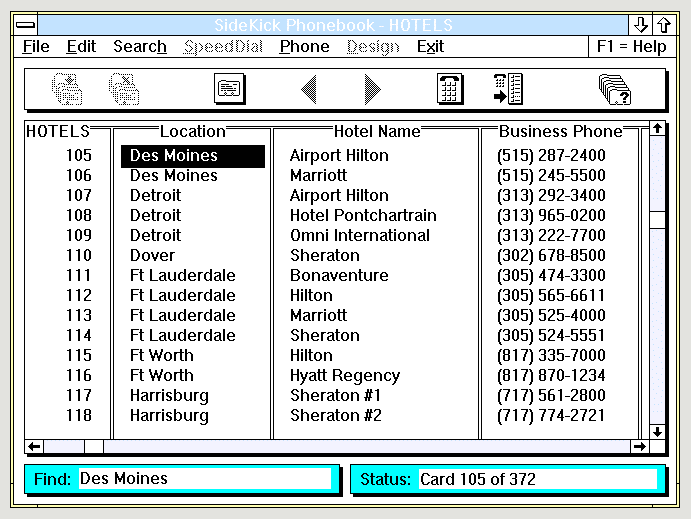Select Ft Lauderdale in row 113
The image size is (691, 519).
tap(182, 315)
